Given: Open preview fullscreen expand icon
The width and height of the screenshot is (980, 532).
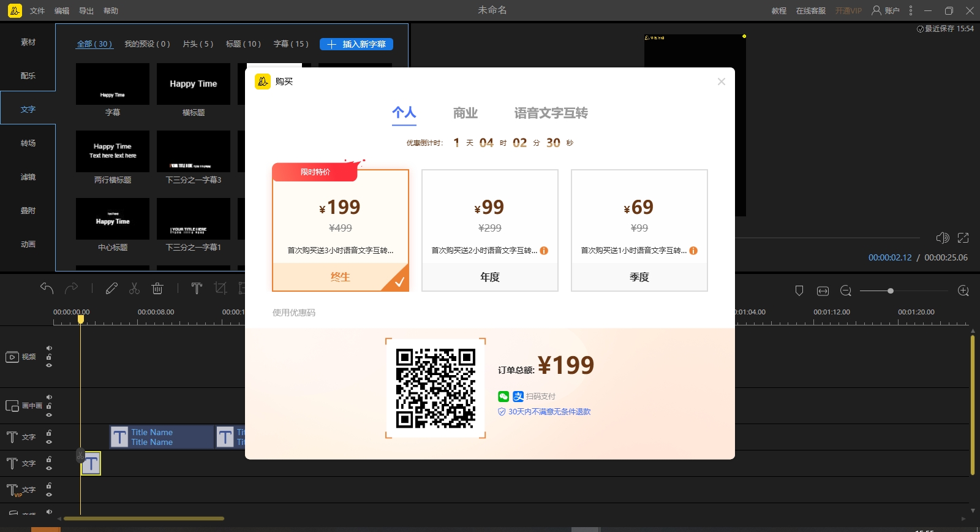Looking at the screenshot, I should (x=963, y=238).
